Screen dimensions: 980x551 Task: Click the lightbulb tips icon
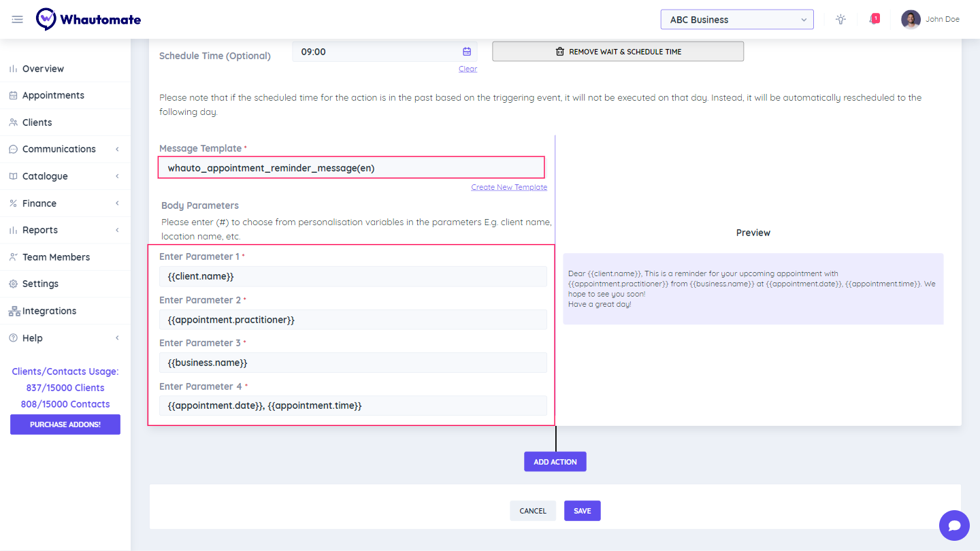840,20
